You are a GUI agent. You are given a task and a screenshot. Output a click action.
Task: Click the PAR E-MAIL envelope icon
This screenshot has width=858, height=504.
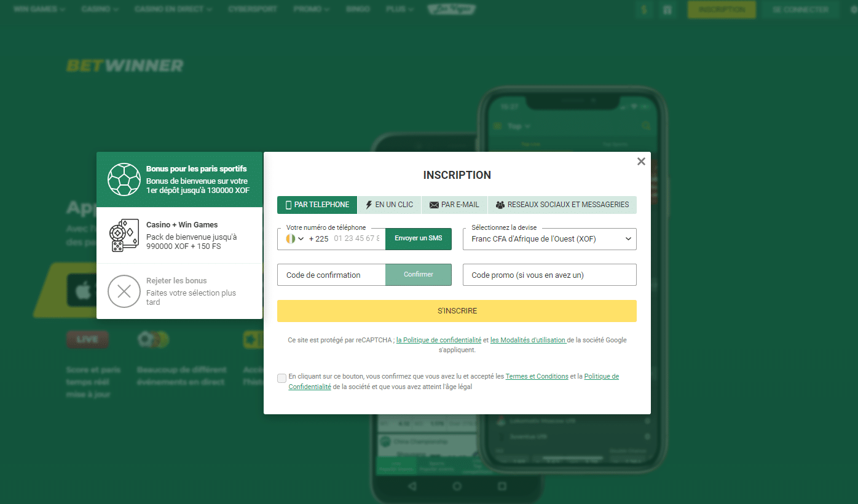pos(434,205)
